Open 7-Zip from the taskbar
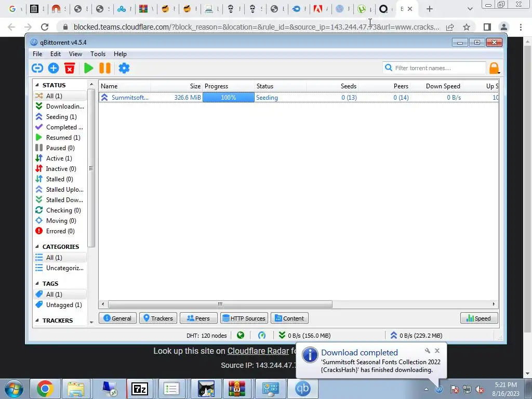Image resolution: width=532 pixels, height=399 pixels. click(x=140, y=389)
